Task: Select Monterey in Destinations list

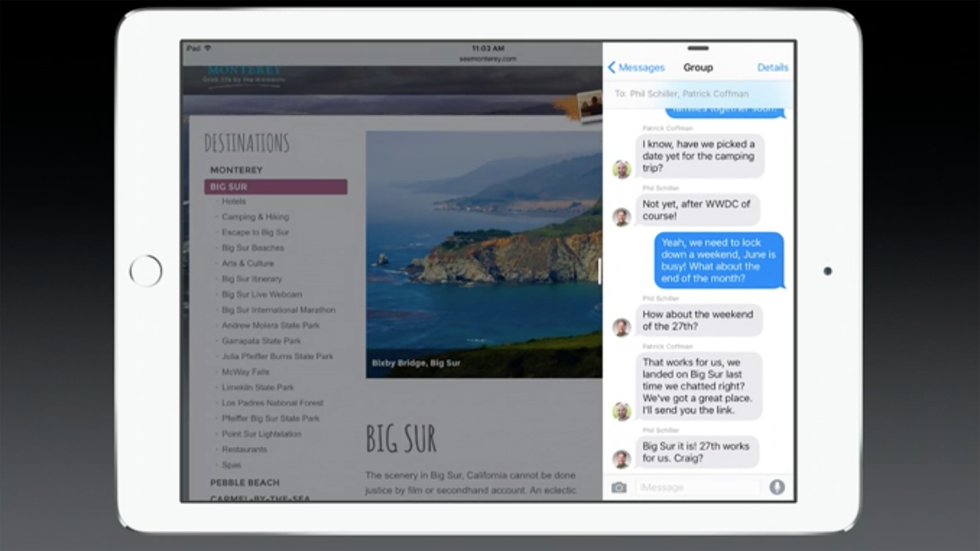Action: pos(236,170)
